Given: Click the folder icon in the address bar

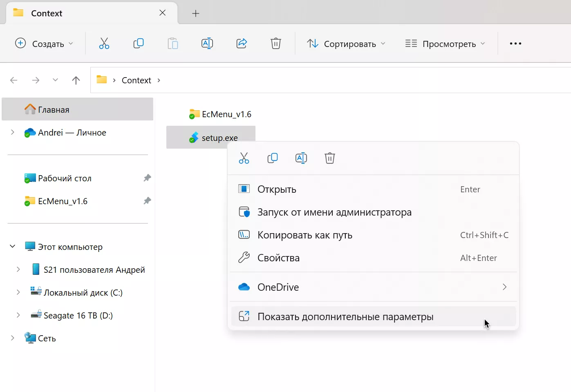Looking at the screenshot, I should [x=102, y=80].
